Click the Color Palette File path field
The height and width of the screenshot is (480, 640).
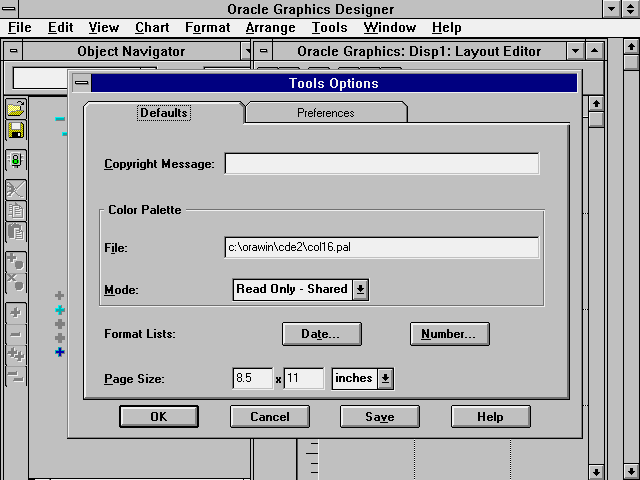click(x=381, y=248)
